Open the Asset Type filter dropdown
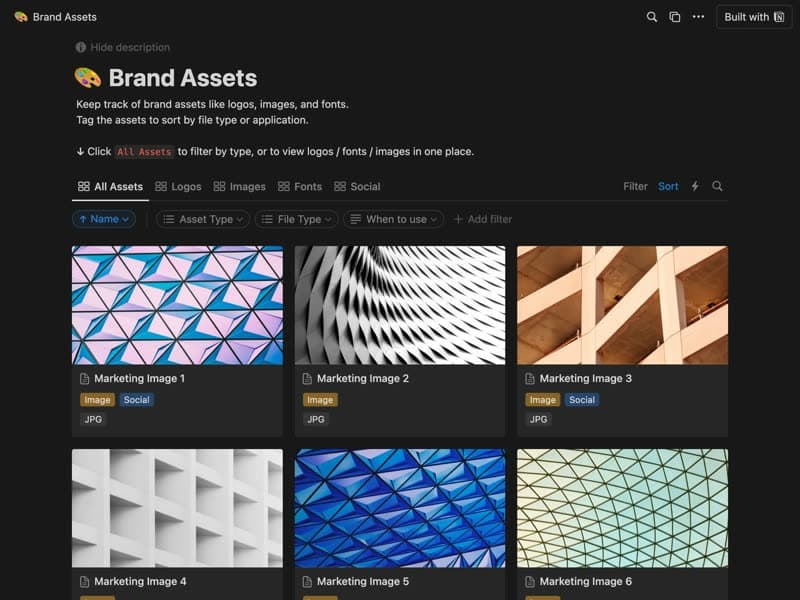This screenshot has width=800, height=600. pyautogui.click(x=203, y=219)
